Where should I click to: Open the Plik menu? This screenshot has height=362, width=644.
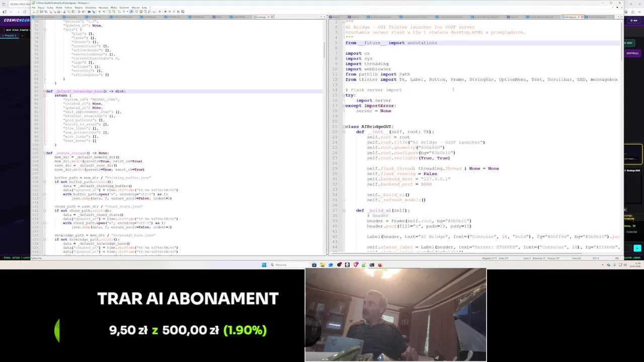pyautogui.click(x=34, y=8)
